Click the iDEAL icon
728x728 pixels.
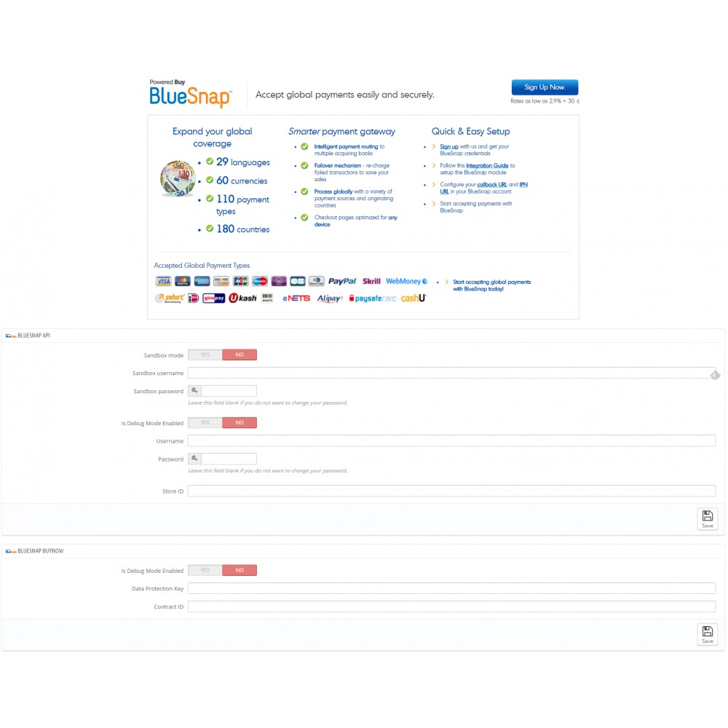pyautogui.click(x=194, y=298)
